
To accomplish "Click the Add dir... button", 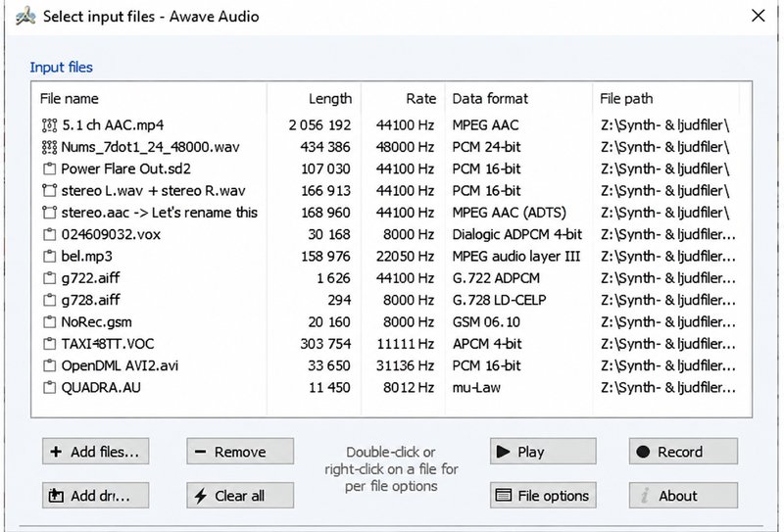I will coord(95,496).
